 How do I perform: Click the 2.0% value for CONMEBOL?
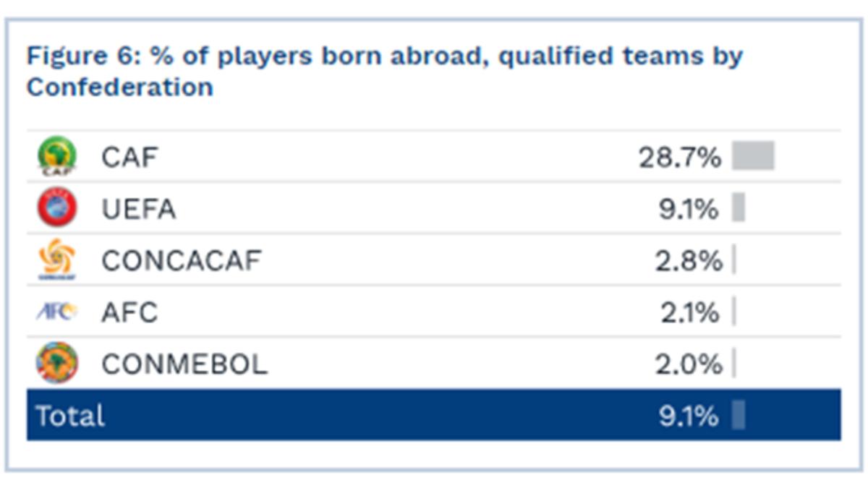pyautogui.click(x=689, y=364)
